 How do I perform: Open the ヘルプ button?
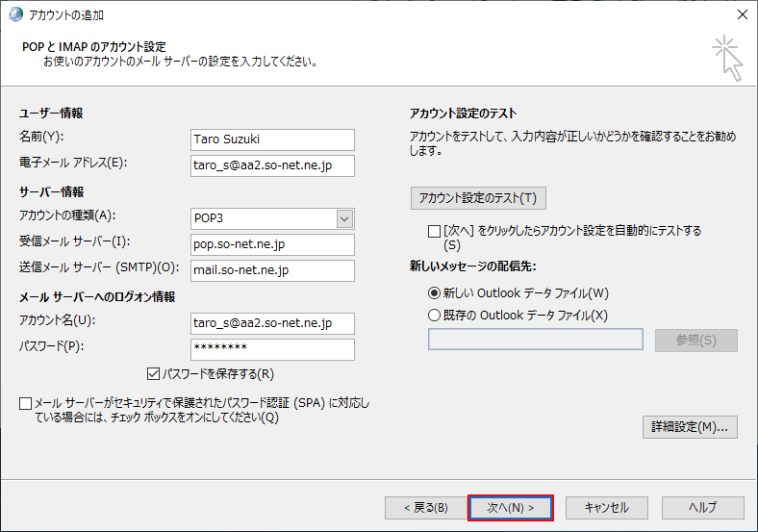[x=702, y=507]
